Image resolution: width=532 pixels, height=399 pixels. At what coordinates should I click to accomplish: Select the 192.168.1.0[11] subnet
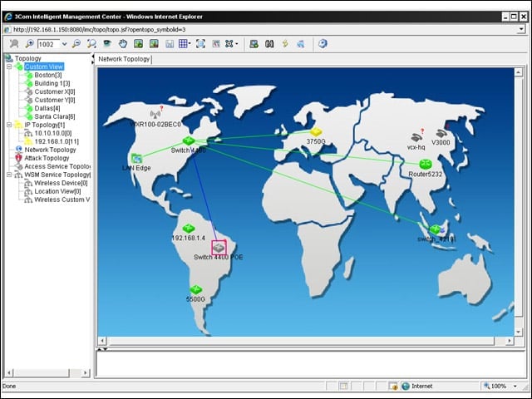pyautogui.click(x=57, y=141)
